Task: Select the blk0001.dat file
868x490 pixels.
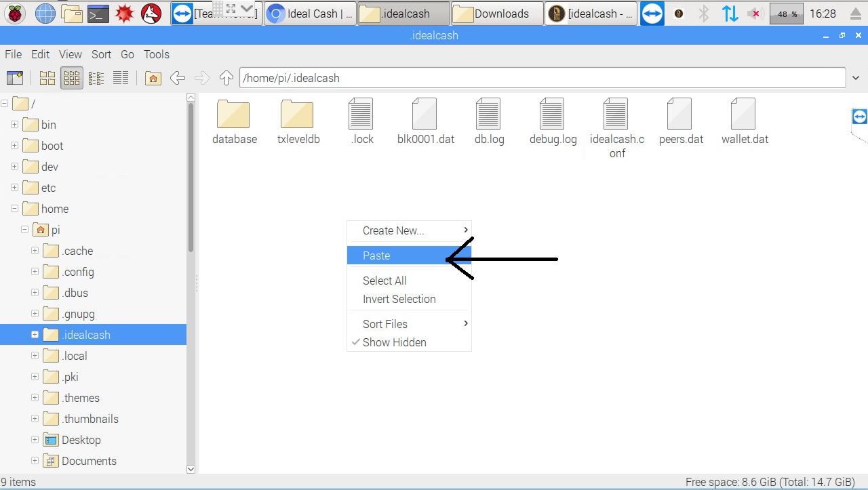Action: [425, 122]
